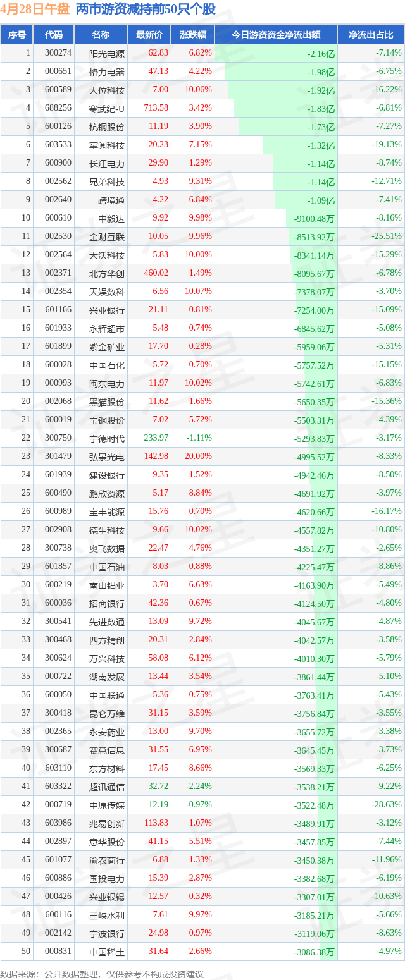
Task: Click the 今日游资资金净流出额 column header
Action: pos(276,35)
